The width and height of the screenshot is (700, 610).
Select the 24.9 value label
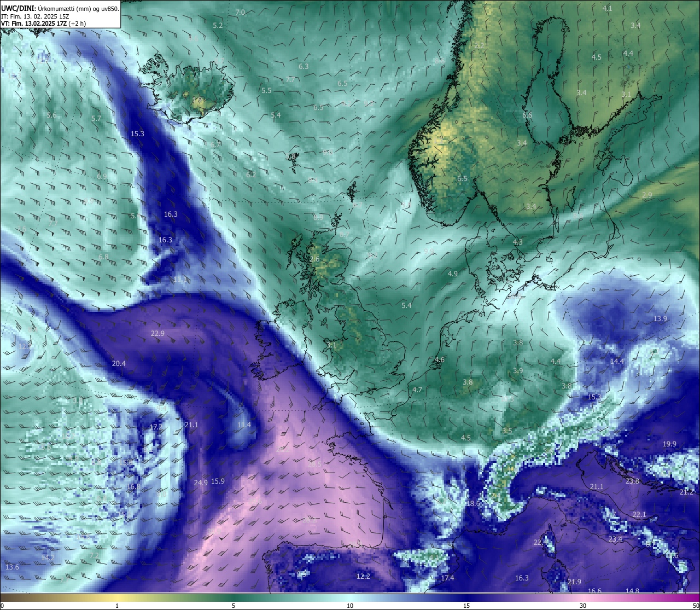[201, 483]
